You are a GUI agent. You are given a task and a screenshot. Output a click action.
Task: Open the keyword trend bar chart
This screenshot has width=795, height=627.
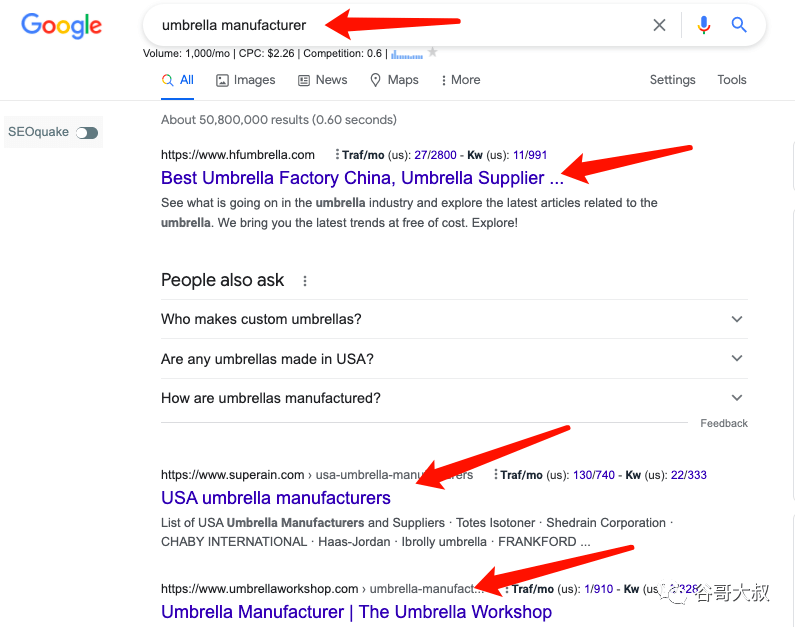[x=407, y=52]
